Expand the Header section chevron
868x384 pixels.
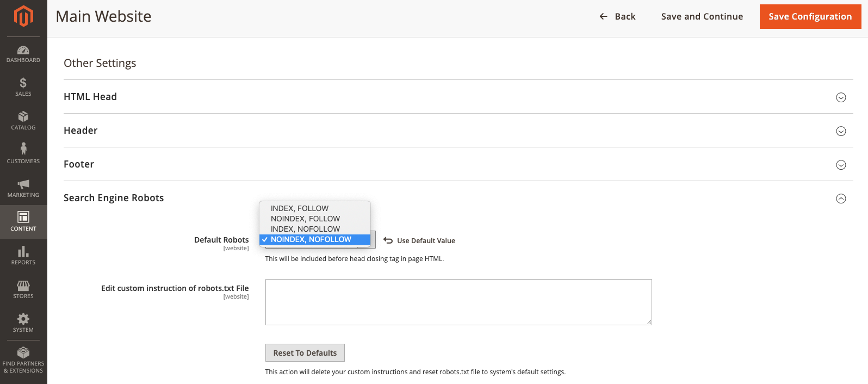point(840,131)
